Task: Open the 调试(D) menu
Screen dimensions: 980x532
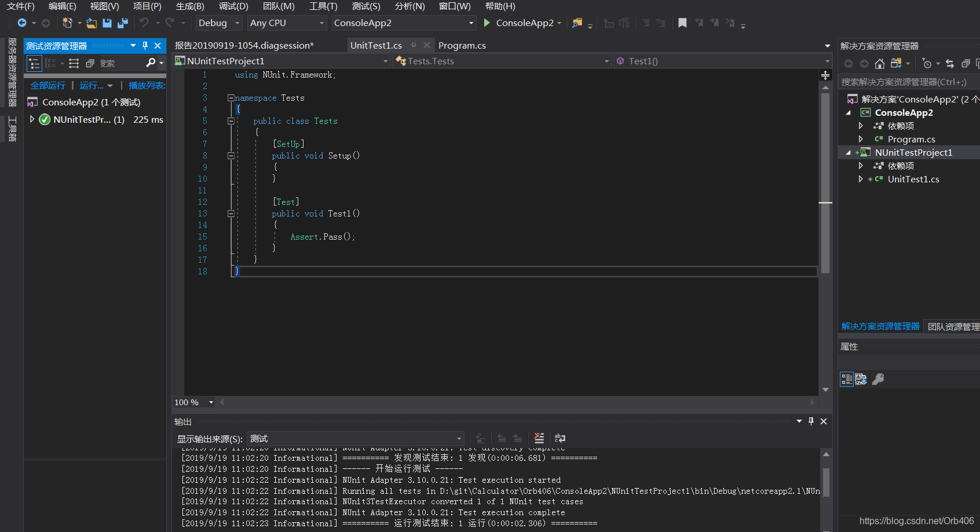Action: [233, 6]
